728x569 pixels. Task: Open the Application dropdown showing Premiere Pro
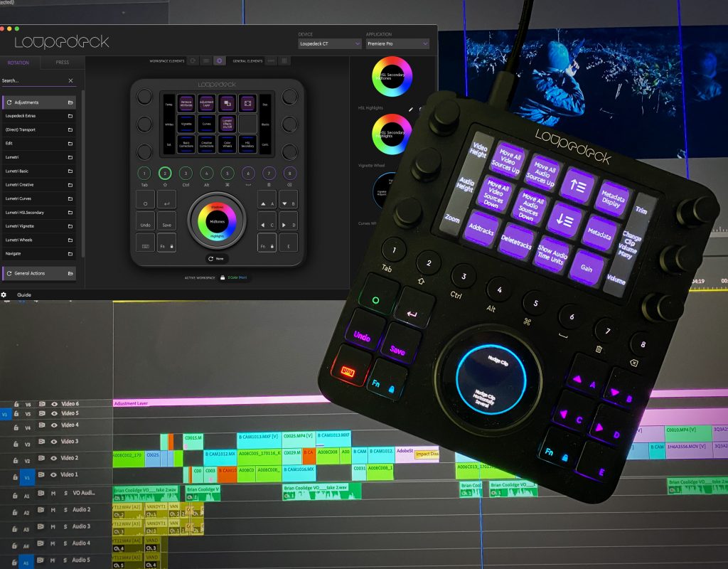tap(397, 43)
